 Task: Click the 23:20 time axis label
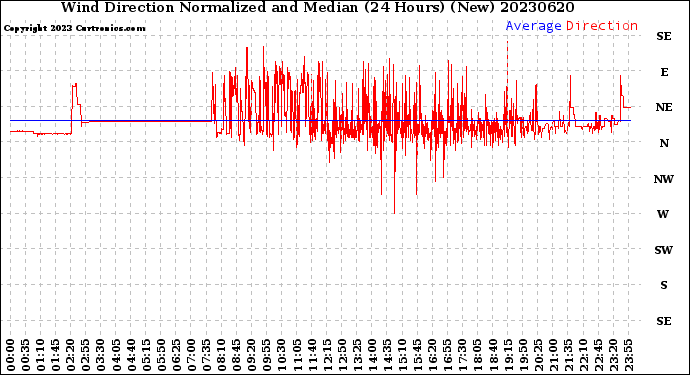coord(613,355)
